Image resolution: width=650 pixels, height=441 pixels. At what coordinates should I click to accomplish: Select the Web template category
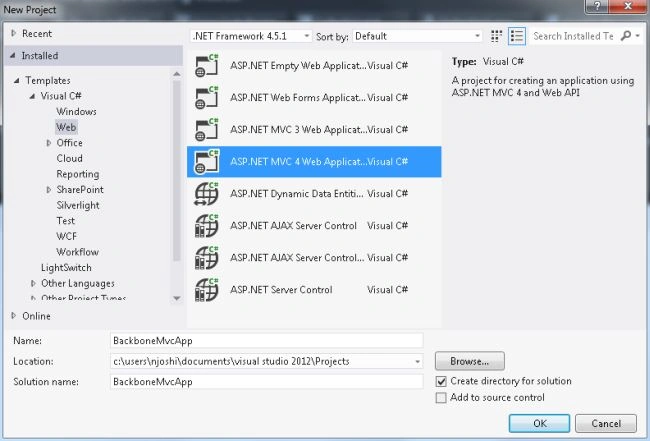(x=66, y=127)
